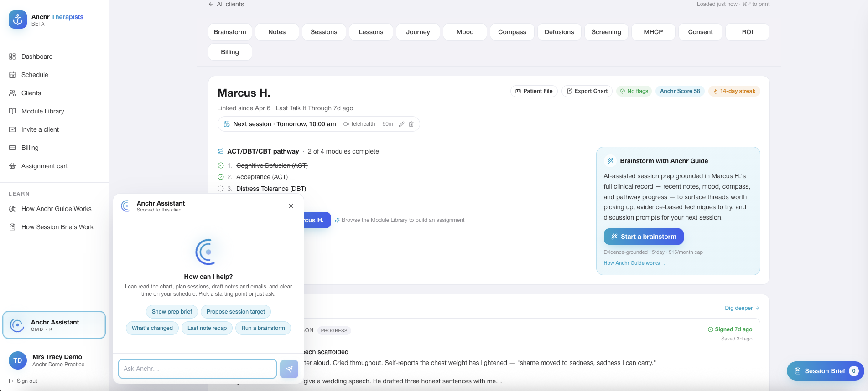This screenshot has width=868, height=391.
Task: Go back to All clients
Action: click(226, 4)
